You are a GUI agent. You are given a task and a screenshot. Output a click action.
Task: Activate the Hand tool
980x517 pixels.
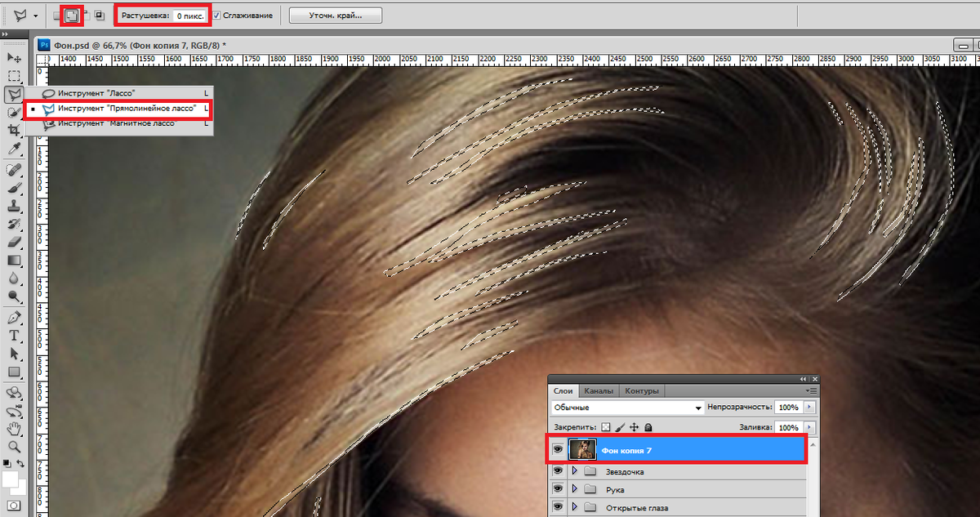[x=14, y=429]
